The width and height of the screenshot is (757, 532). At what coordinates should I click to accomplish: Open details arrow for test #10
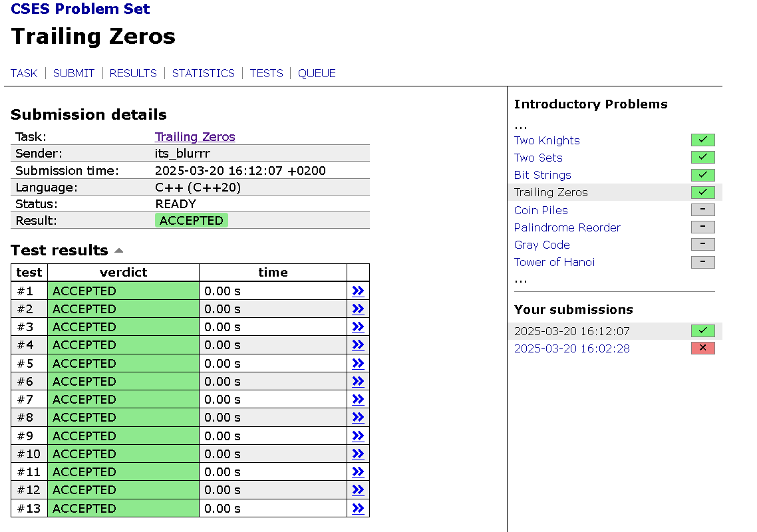pyautogui.click(x=358, y=454)
